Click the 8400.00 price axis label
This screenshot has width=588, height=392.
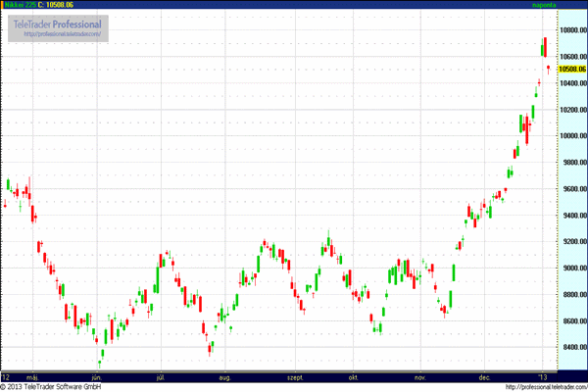(x=570, y=347)
